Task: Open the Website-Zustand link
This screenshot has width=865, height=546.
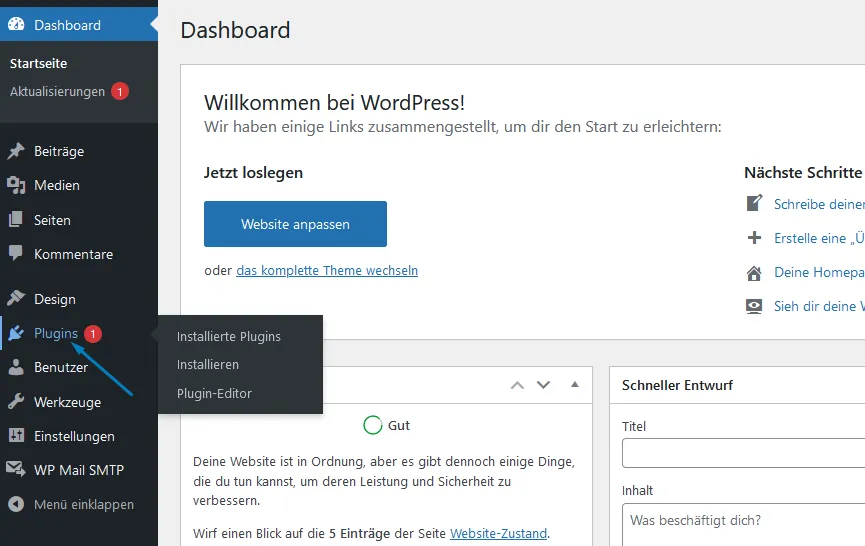Action: 499,533
